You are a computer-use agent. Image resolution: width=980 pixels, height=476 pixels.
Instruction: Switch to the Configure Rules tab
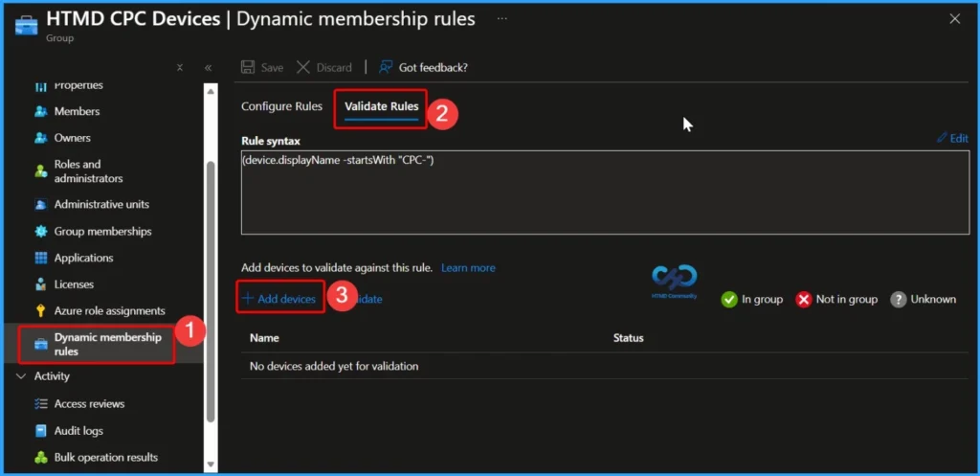click(x=282, y=105)
